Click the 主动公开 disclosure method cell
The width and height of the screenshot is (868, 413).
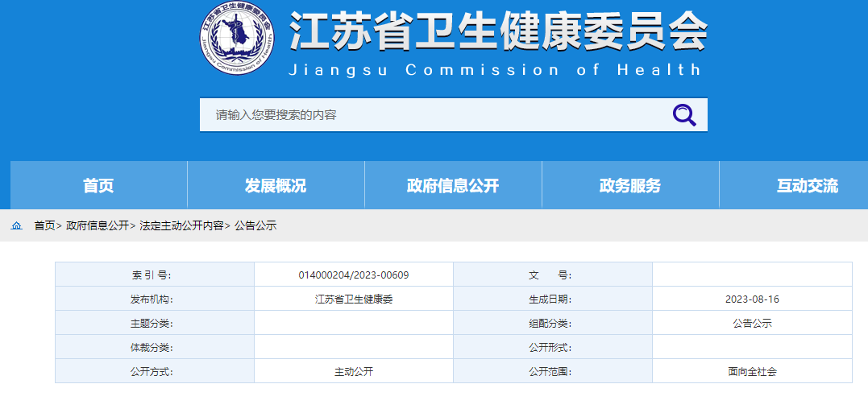[x=353, y=372]
